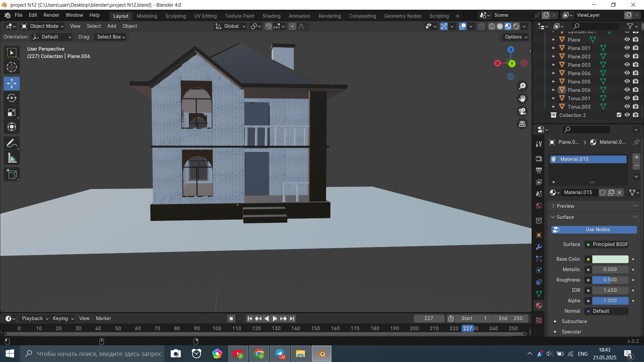Toggle snapping magnet icon

pyautogui.click(x=268, y=26)
